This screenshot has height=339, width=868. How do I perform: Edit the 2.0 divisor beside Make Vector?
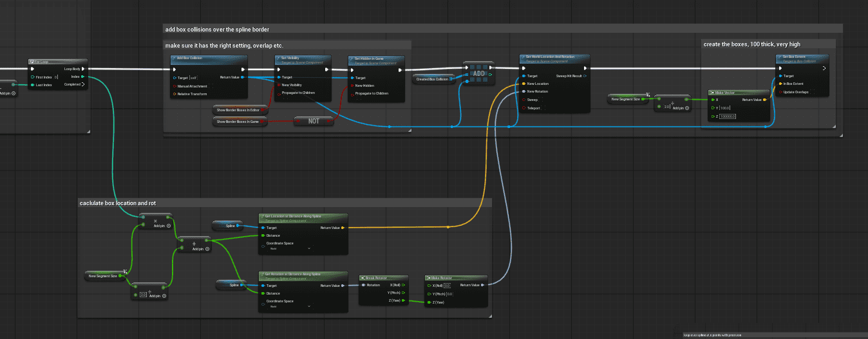click(x=667, y=107)
